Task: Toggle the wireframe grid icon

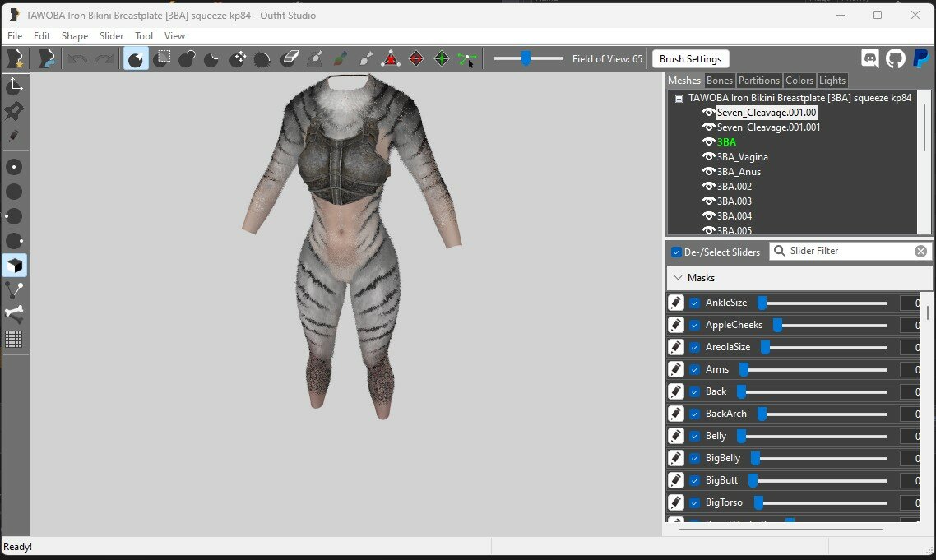Action: click(x=14, y=339)
